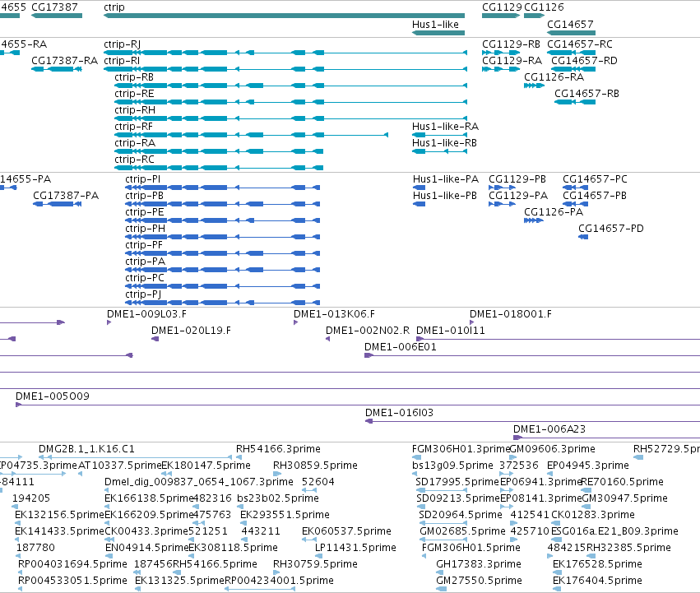Screen dimensions: 700x593
Task: Select the Dmel_dig_009837_0654_1067.3prime label
Action: pyautogui.click(x=199, y=482)
